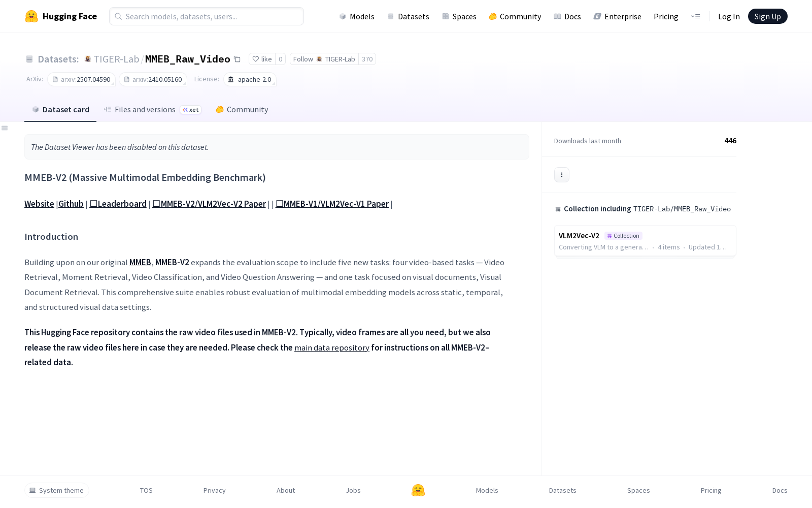Open Datasets in the top navigation
The image size is (812, 508).
(408, 16)
